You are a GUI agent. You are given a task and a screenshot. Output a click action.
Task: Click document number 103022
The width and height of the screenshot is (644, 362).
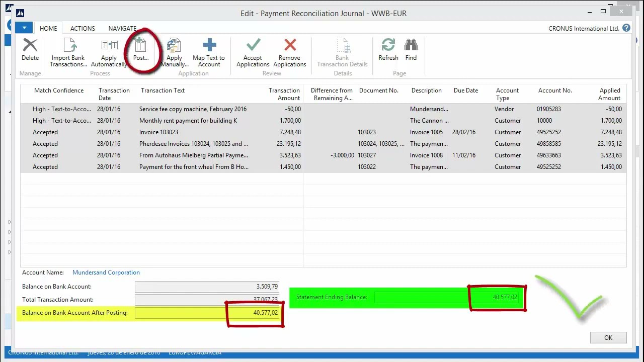tap(367, 167)
